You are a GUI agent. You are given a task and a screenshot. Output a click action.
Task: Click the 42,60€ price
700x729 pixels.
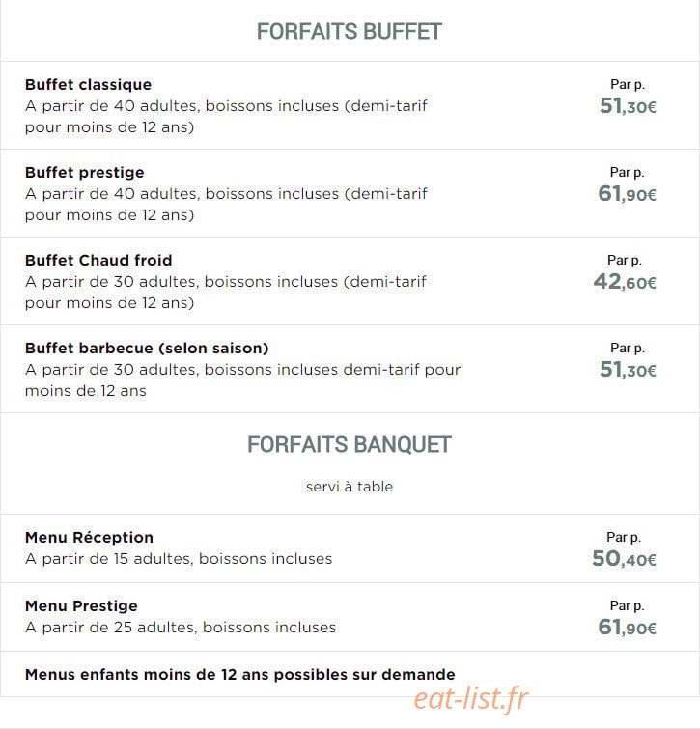[625, 282]
